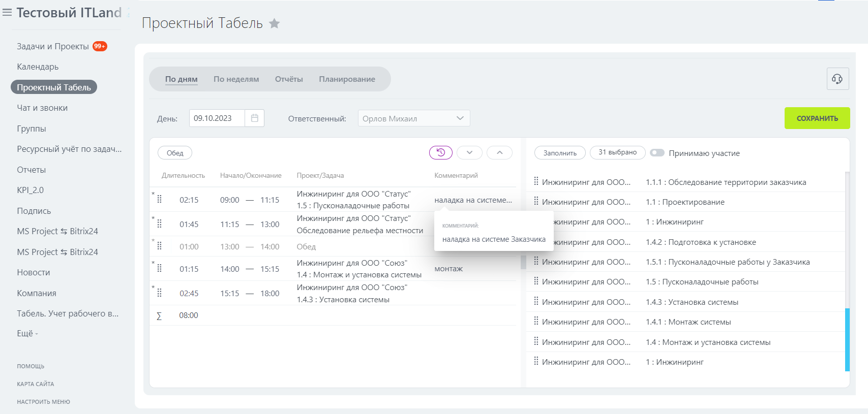868x414 pixels.
Task: Switch to the По неделям tab
Action: pyautogui.click(x=236, y=79)
